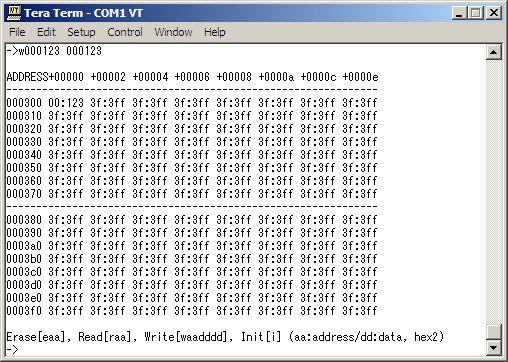Click address 000370 row label
508x362 pixels.
pos(24,194)
